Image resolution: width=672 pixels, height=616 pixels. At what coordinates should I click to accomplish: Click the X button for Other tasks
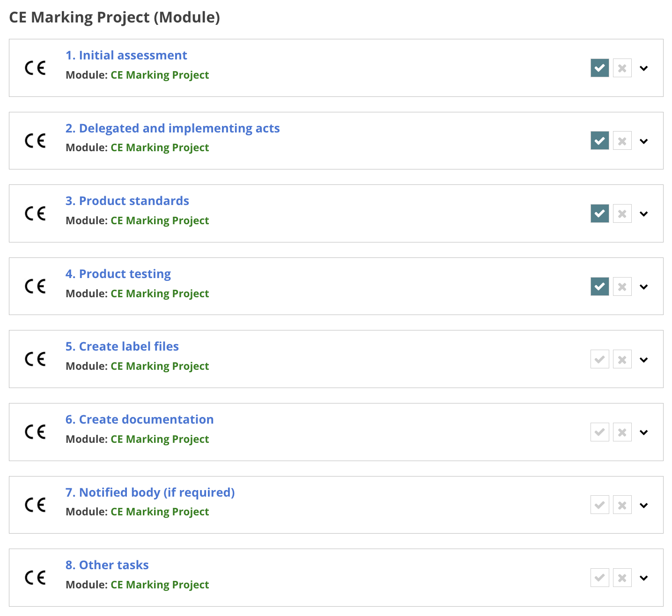click(x=622, y=578)
